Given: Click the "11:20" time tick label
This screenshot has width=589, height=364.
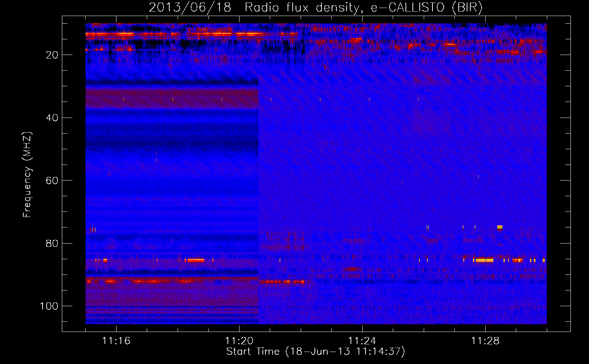Looking at the screenshot, I should pyautogui.click(x=239, y=341).
